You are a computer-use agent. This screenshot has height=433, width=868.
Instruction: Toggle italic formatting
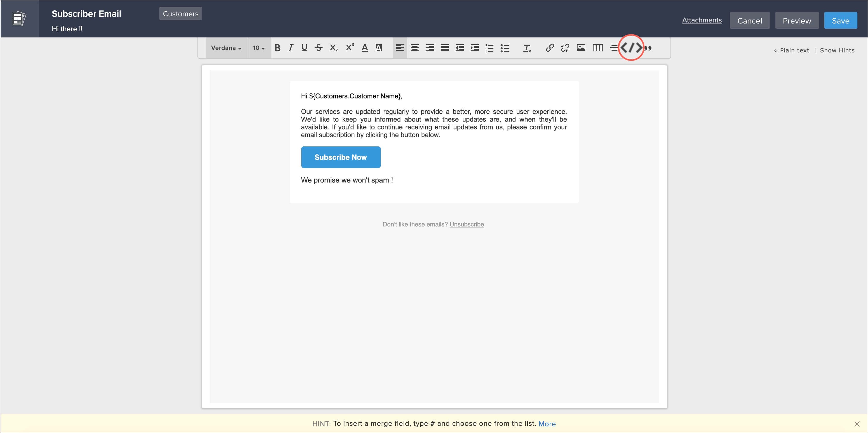(290, 48)
